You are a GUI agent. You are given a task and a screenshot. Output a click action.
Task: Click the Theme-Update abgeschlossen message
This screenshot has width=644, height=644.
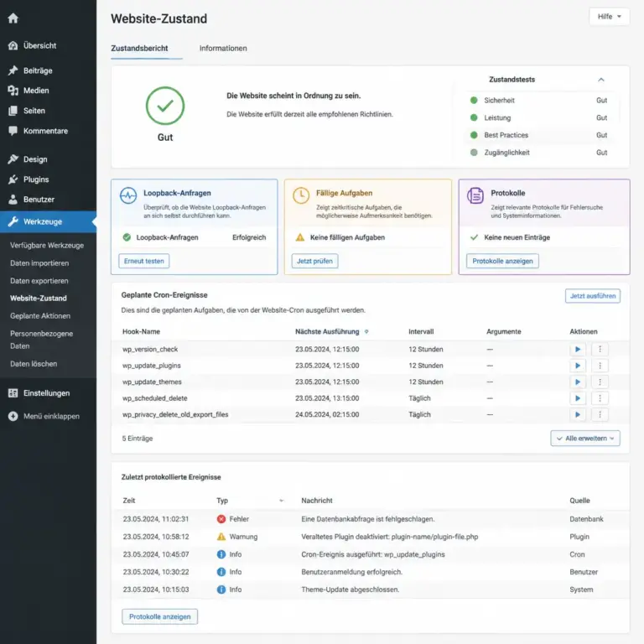coord(350,589)
